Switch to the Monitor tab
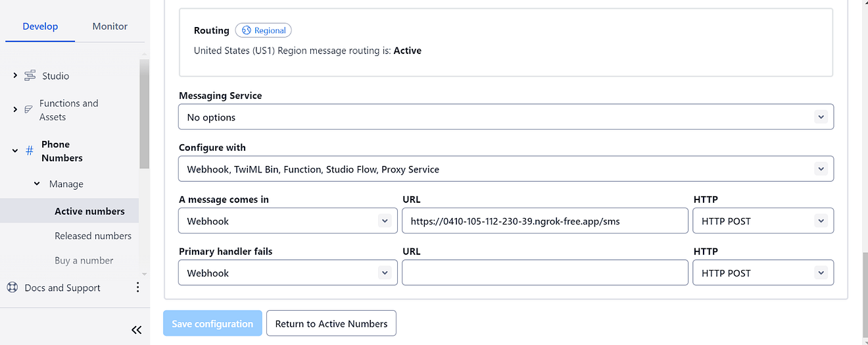Viewport: 868px width, 345px height. 110,26
